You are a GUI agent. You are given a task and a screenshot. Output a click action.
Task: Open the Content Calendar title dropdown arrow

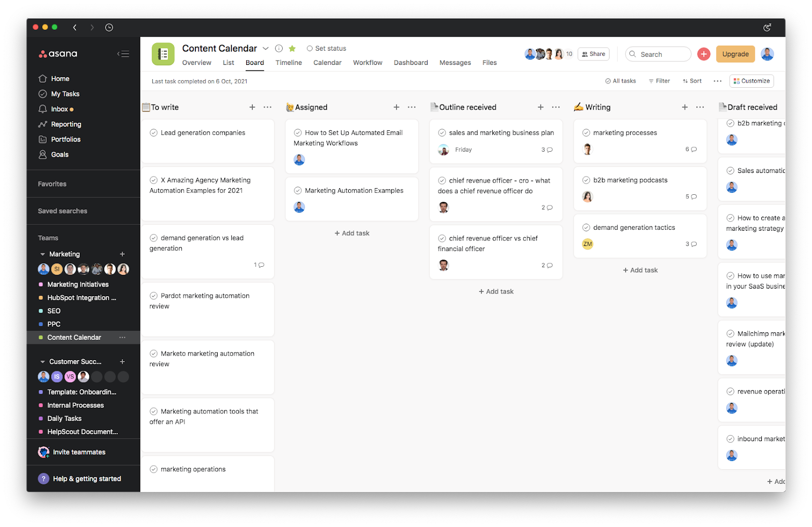click(x=265, y=49)
